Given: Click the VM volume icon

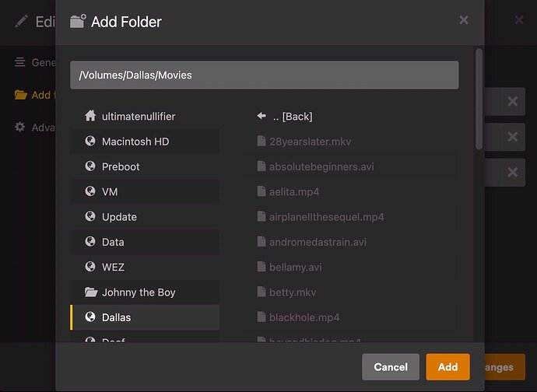Looking at the screenshot, I should (90, 191).
